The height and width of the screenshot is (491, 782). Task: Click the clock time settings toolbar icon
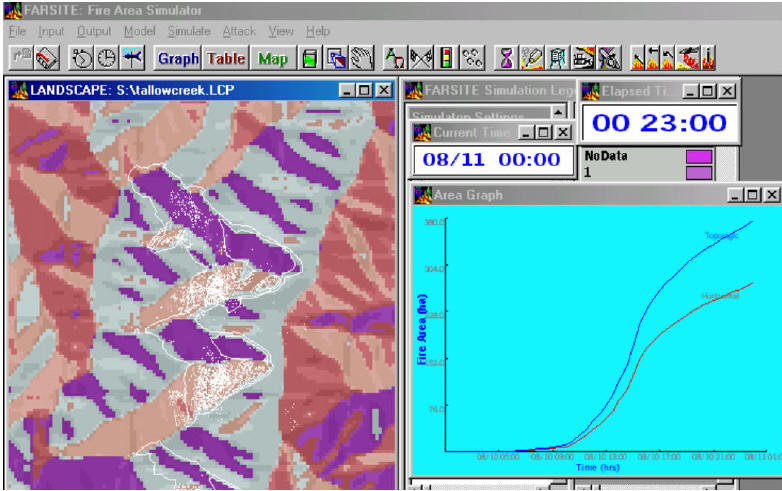point(107,58)
